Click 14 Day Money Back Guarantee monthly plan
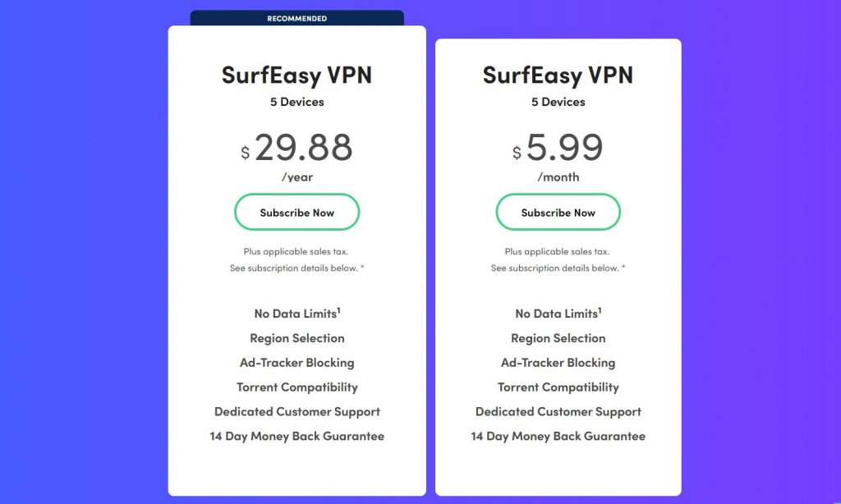The height and width of the screenshot is (504, 841). click(x=558, y=437)
